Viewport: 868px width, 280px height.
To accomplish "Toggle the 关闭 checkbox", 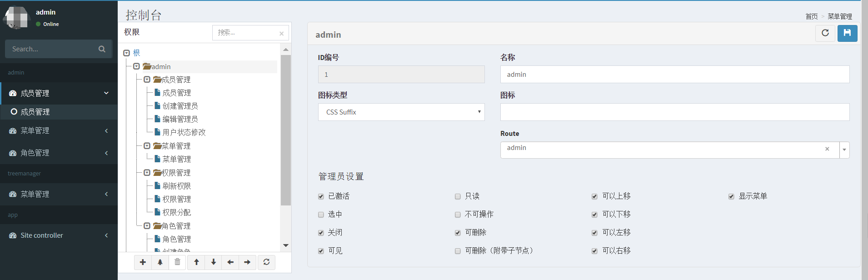I will 321,233.
